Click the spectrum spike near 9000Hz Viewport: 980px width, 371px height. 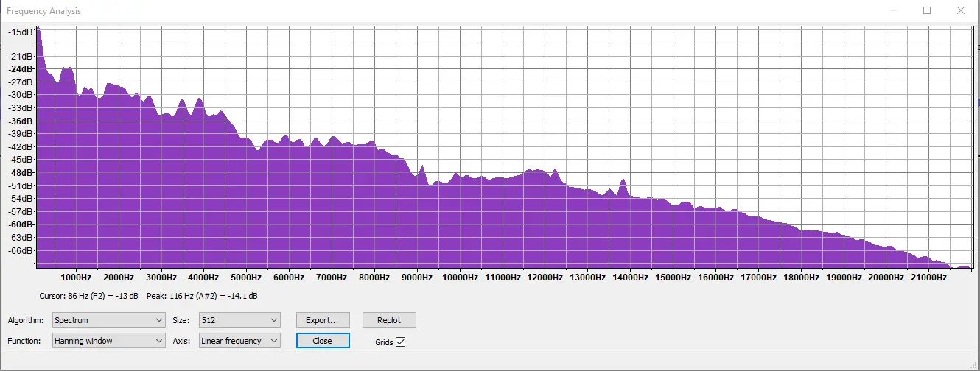(422, 172)
